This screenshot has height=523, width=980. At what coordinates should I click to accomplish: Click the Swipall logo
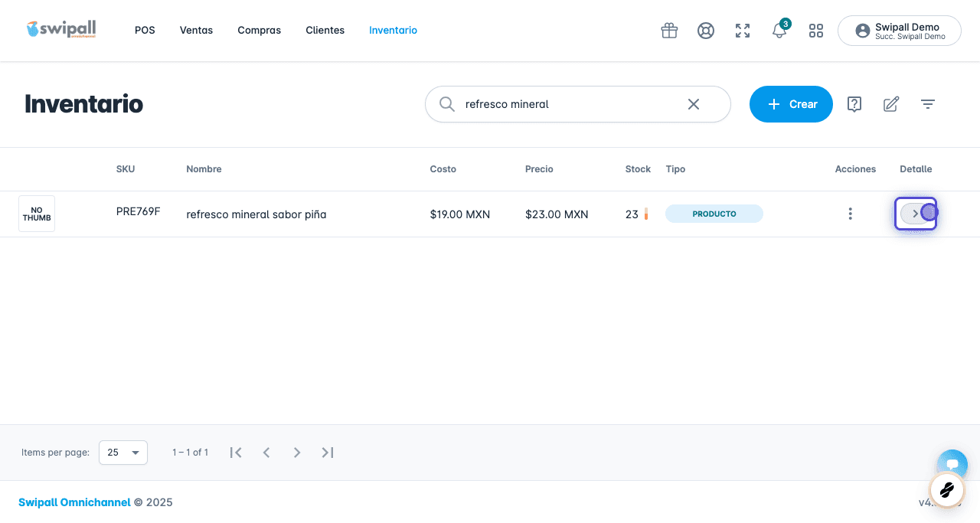pos(60,29)
